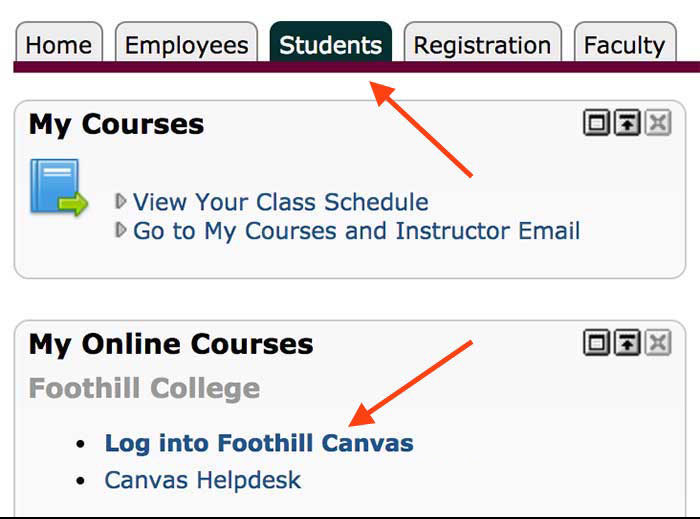Select the Students tab
Image resolution: width=700 pixels, height=519 pixels.
[330, 45]
